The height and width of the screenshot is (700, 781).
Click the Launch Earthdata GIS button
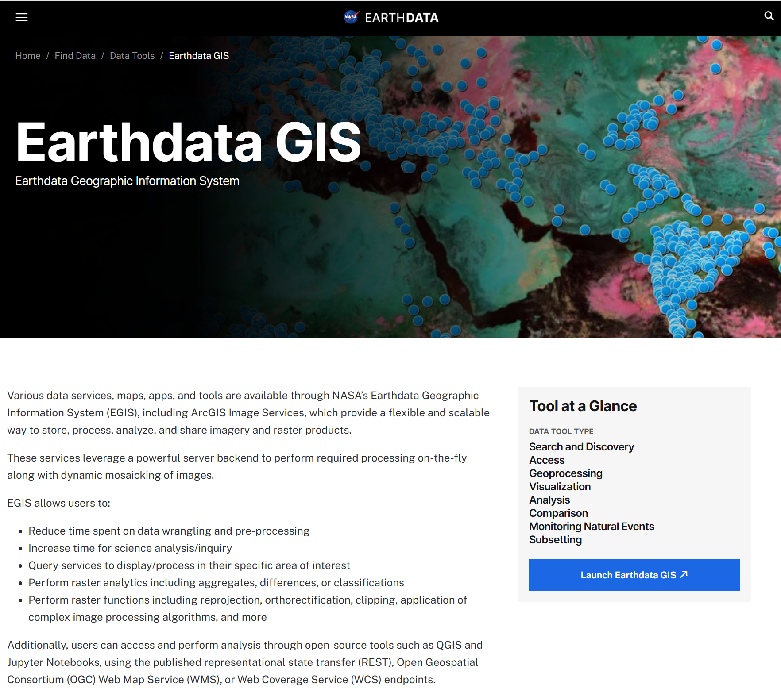click(x=634, y=575)
